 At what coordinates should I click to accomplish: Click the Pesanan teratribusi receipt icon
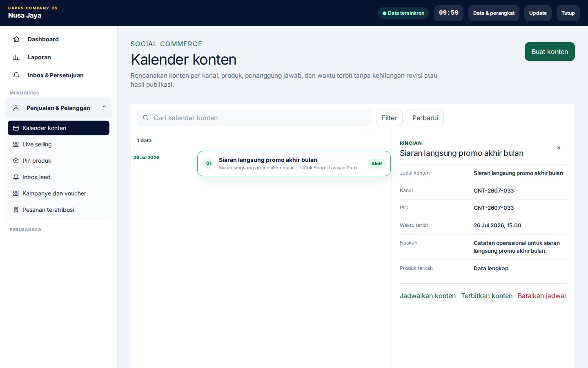pyautogui.click(x=16, y=210)
